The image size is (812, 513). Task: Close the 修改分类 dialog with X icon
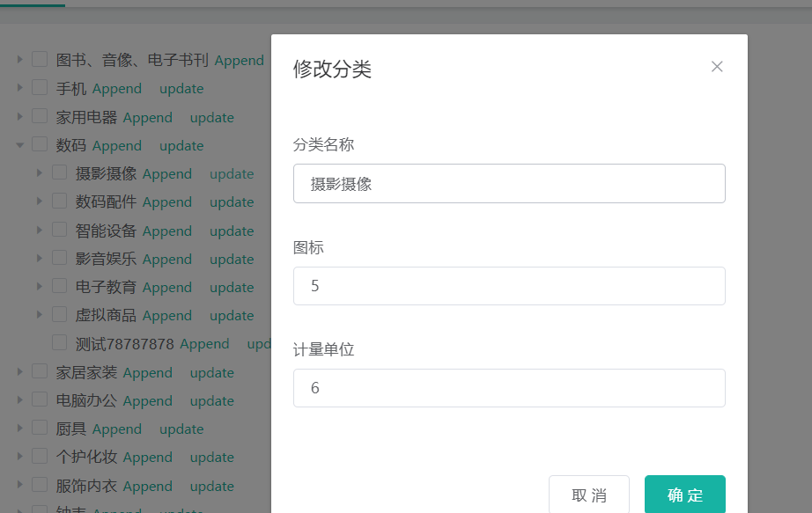tap(717, 67)
